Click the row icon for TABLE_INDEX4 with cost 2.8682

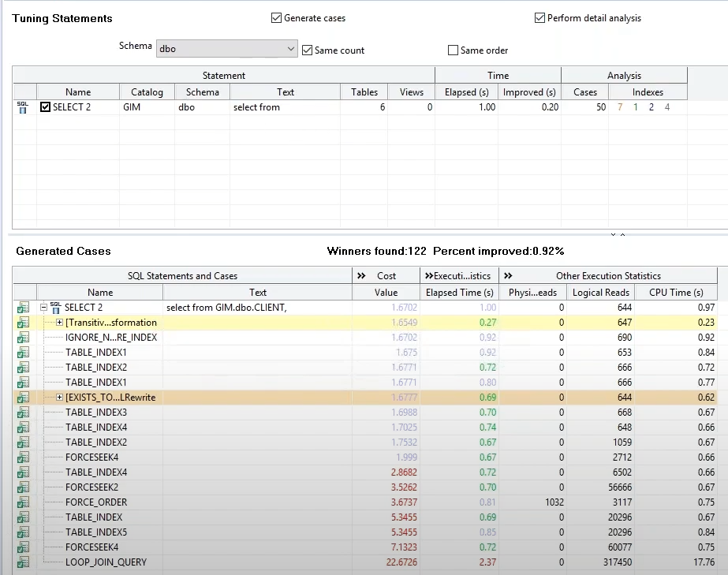23,472
